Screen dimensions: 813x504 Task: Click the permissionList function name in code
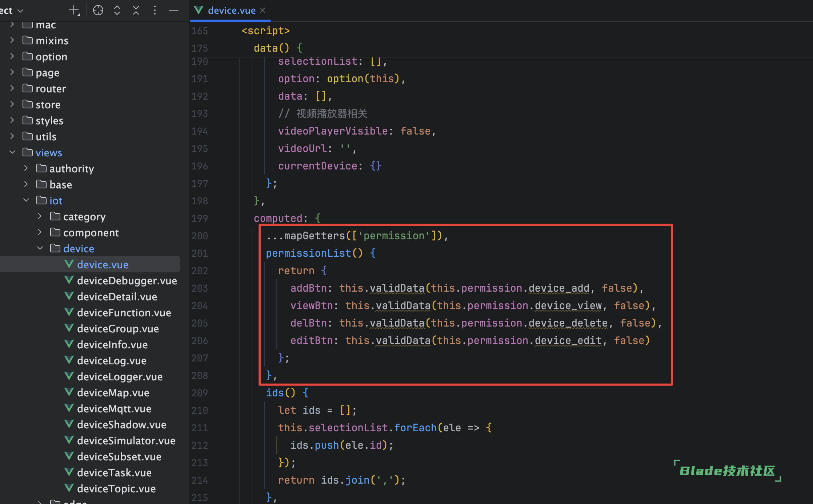point(308,253)
